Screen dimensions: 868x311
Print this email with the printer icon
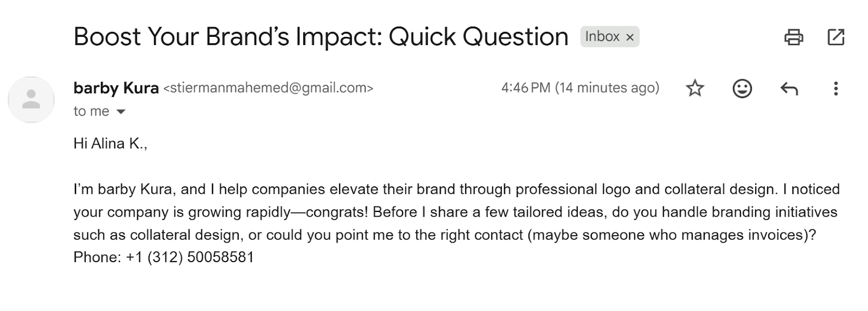point(794,37)
